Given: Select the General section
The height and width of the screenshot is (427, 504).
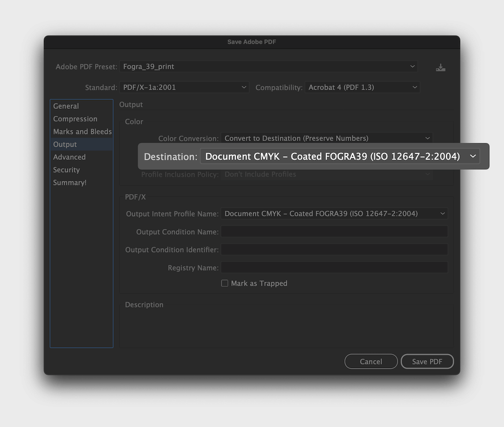Looking at the screenshot, I should pos(82,106).
